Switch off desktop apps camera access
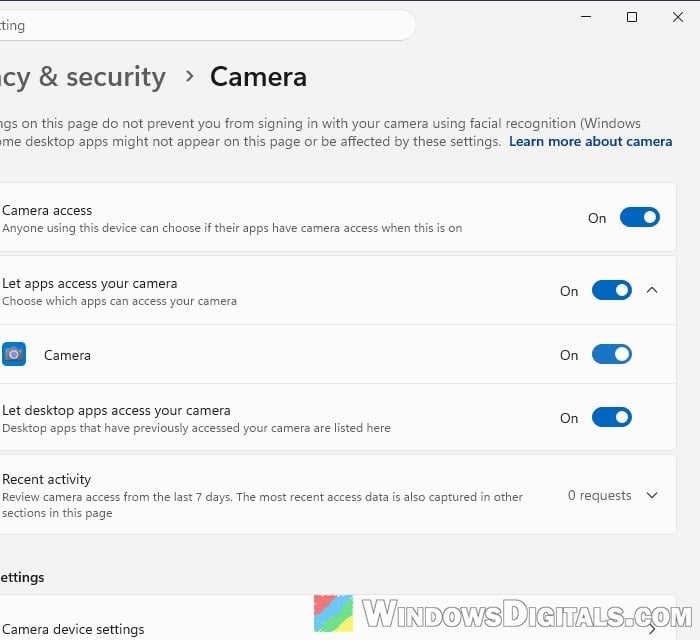700x640 pixels. 612,418
